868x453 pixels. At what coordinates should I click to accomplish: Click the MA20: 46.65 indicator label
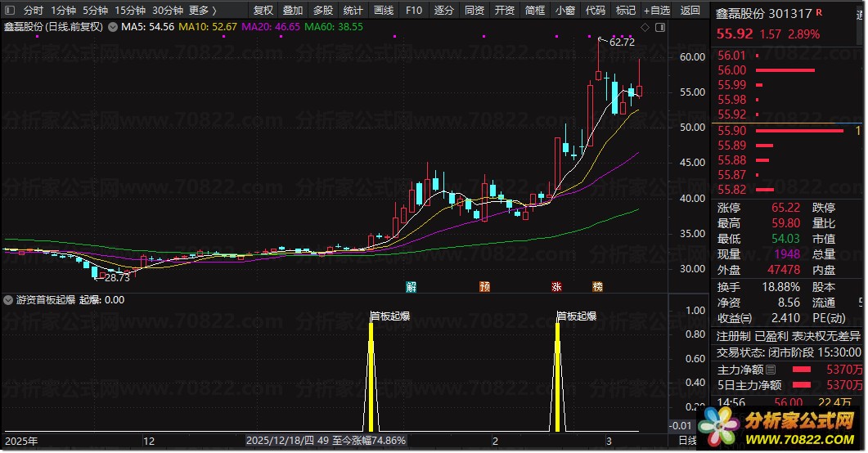(x=271, y=26)
